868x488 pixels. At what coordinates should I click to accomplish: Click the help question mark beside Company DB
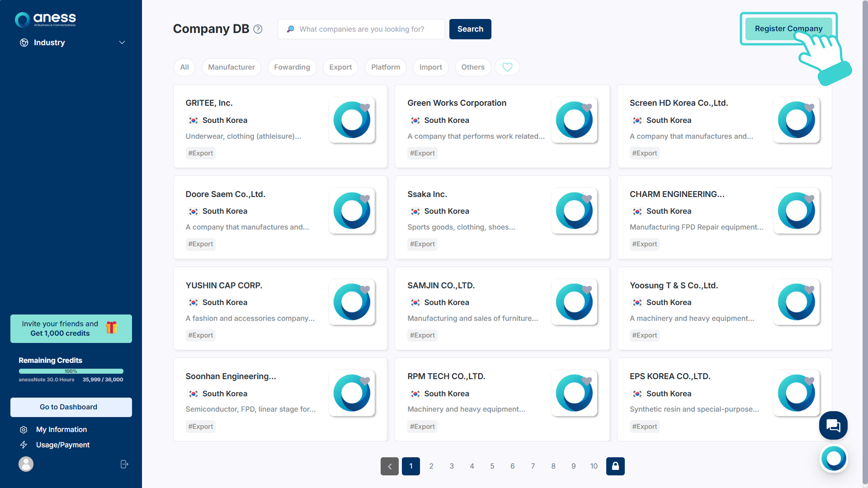tap(258, 29)
